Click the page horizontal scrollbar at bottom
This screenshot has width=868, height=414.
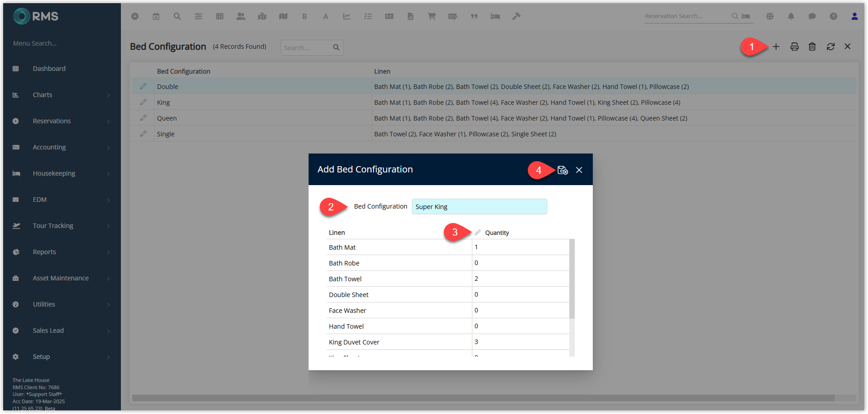[x=483, y=398]
